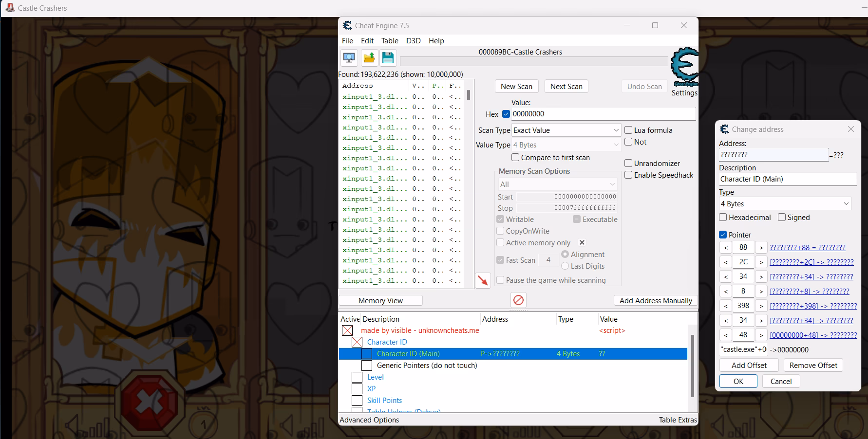Toggle active box for Character ID group
This screenshot has height=439, width=868.
click(357, 342)
